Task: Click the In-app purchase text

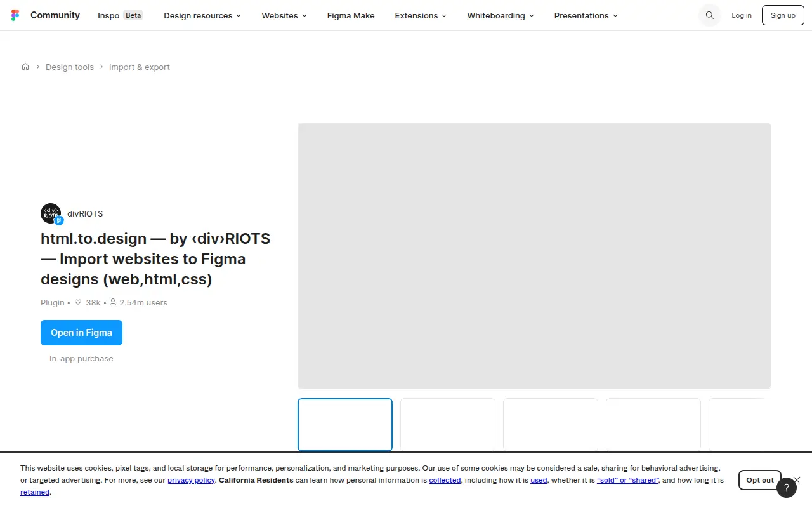Action: [81, 358]
